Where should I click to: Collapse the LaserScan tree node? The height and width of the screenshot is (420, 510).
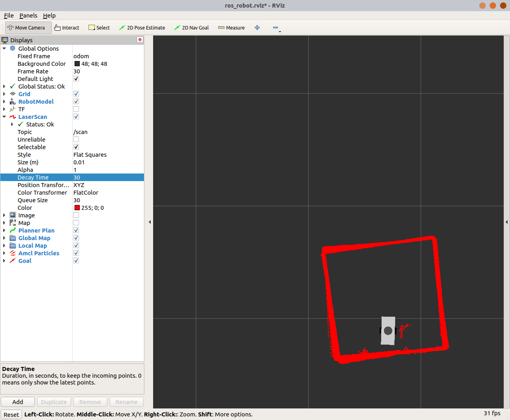pyautogui.click(x=4, y=116)
